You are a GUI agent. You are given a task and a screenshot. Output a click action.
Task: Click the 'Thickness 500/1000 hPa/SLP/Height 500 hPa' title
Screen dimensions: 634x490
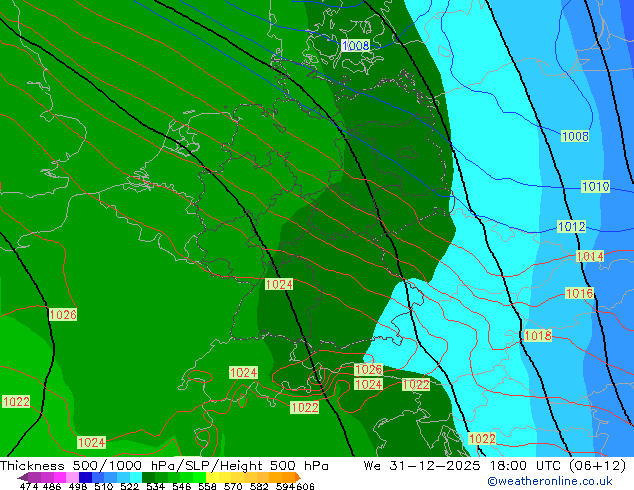(x=164, y=466)
